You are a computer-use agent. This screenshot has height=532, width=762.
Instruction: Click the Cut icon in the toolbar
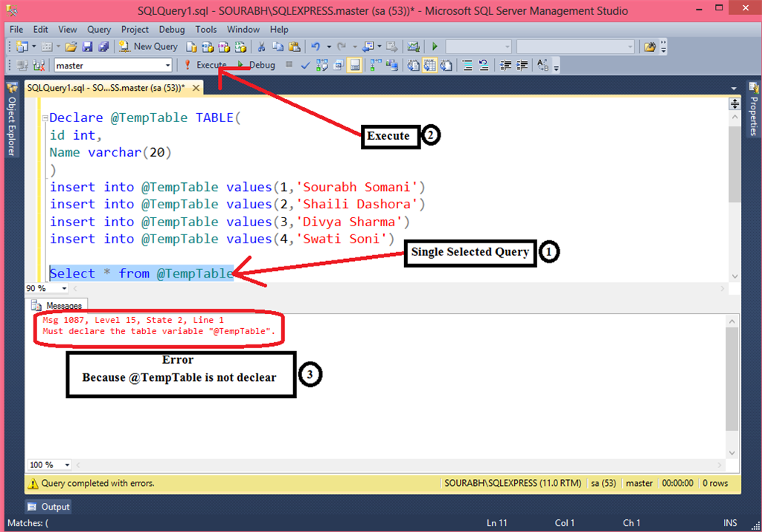tap(261, 46)
